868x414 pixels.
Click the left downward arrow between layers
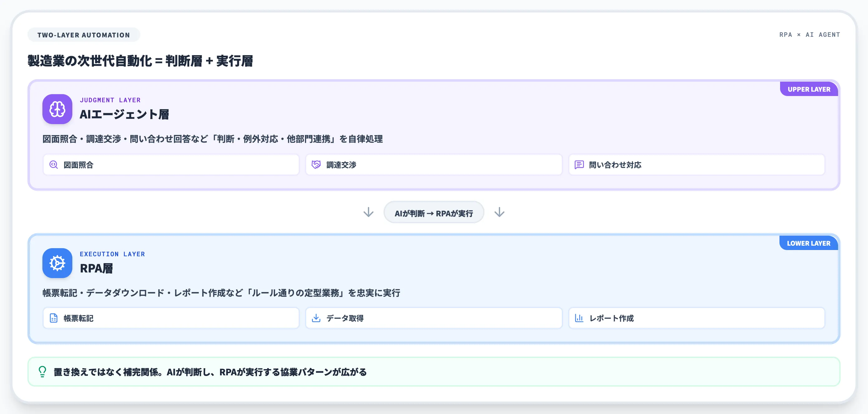click(369, 212)
